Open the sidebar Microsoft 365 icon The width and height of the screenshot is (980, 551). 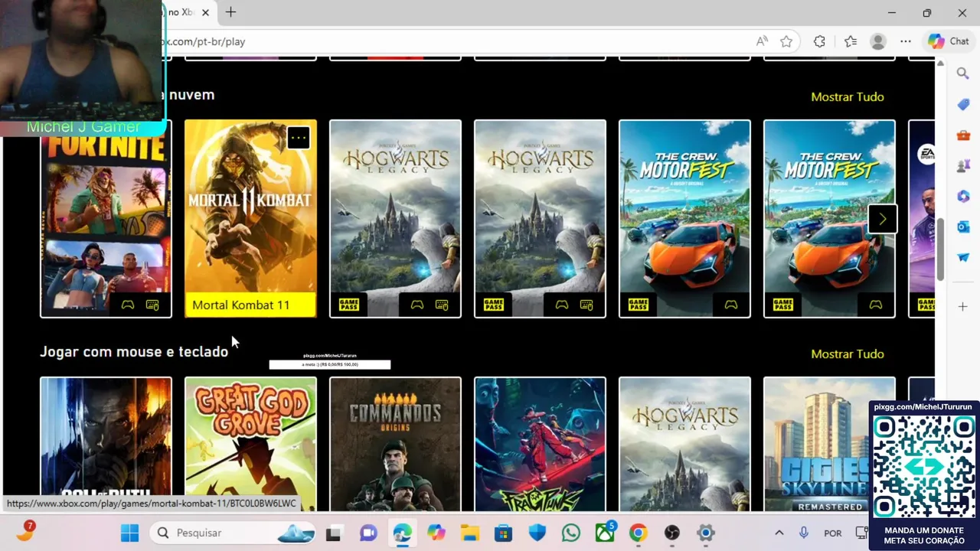[x=963, y=197]
